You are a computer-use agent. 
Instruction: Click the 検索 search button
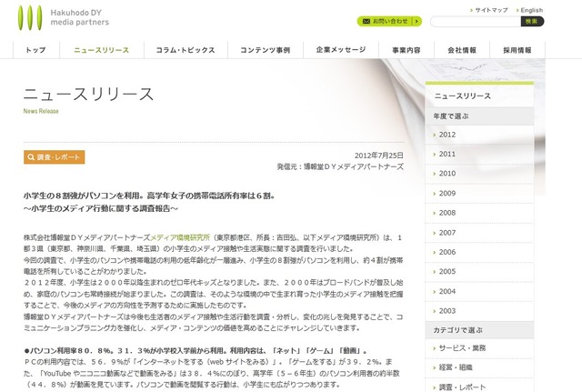point(532,22)
